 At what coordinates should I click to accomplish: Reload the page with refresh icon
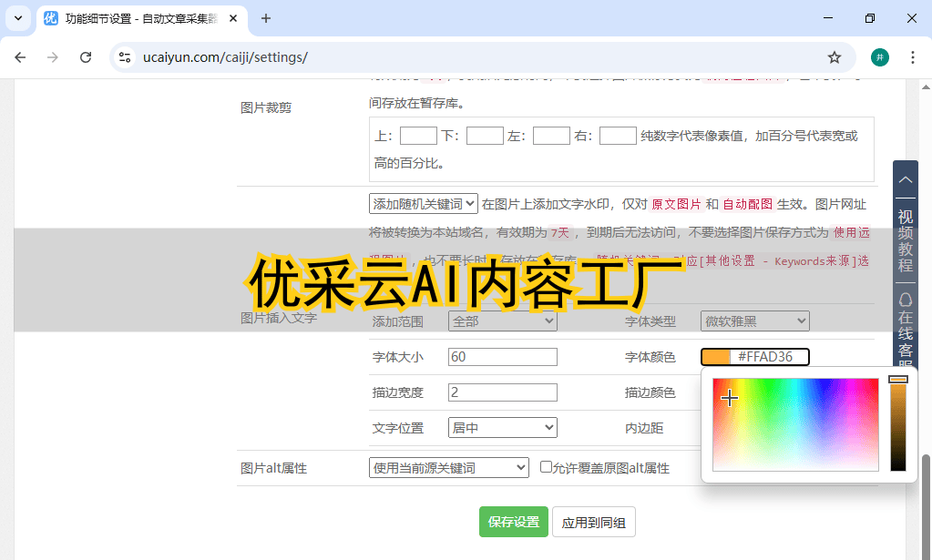[86, 57]
